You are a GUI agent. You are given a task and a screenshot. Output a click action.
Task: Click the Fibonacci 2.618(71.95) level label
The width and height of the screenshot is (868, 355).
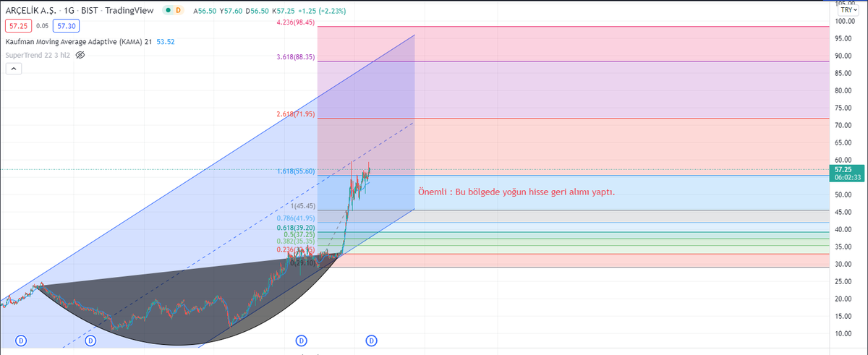297,114
